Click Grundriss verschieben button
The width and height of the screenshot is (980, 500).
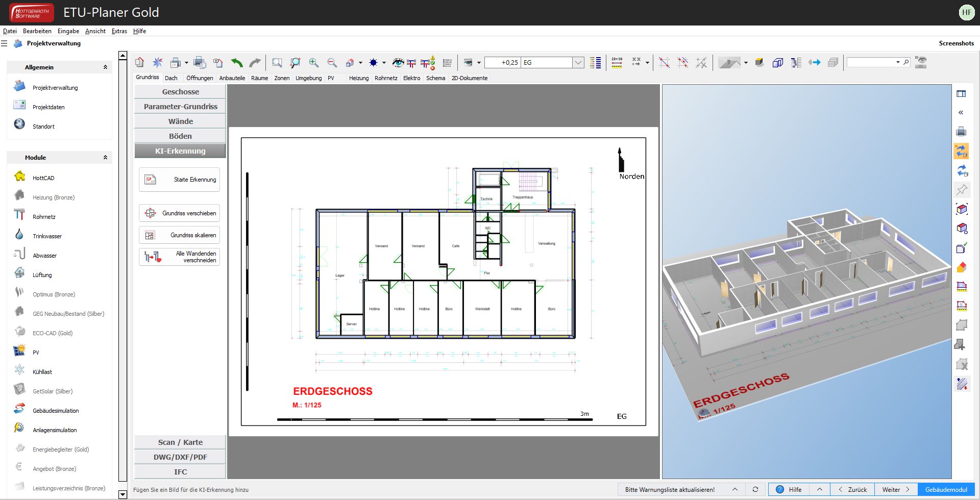(x=179, y=213)
